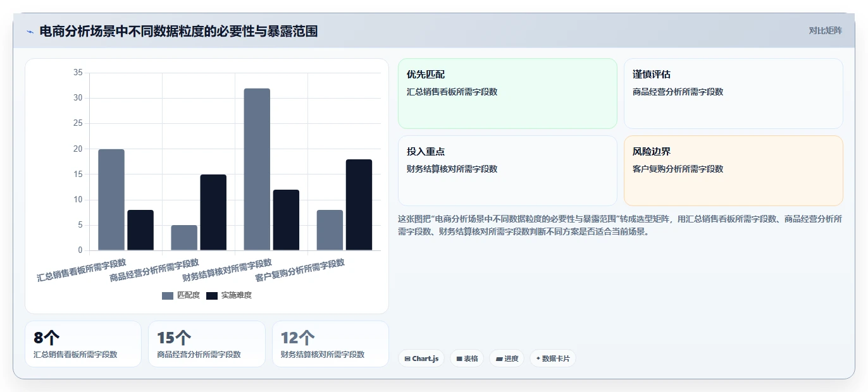Viewport: 868px width, 392px height.
Task: Click 实施难度 bar for 商品经营分析
Action: (x=213, y=212)
